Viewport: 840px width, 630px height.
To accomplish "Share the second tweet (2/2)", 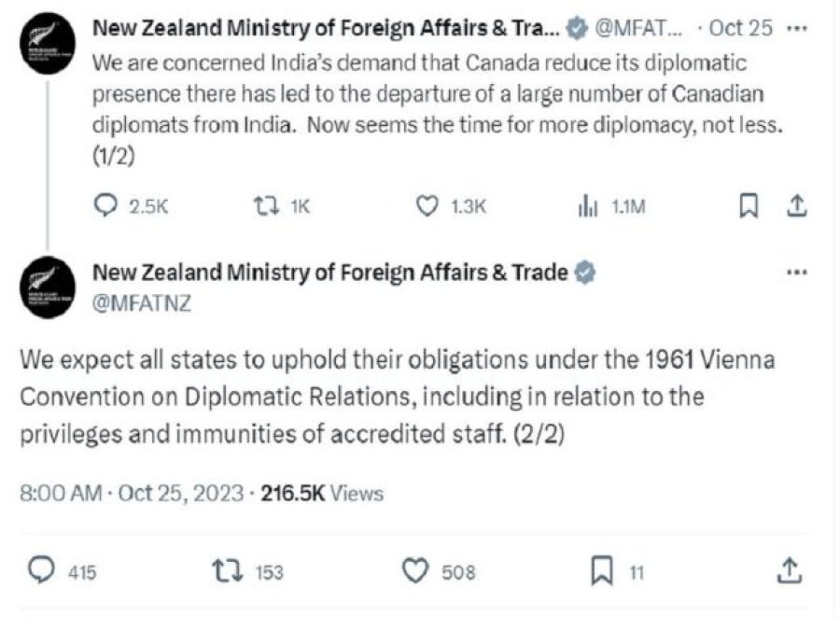I will [789, 570].
